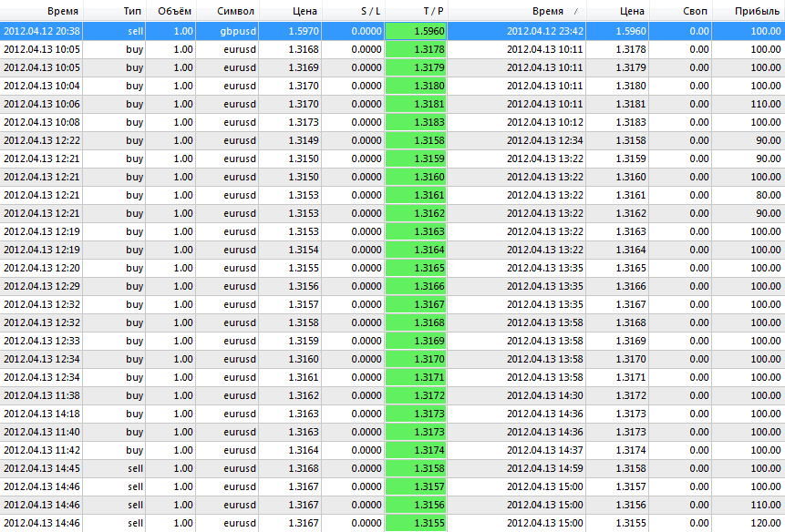785x532 pixels.
Task: Select the close time 2012.04.13 14:37
Action: [544, 450]
